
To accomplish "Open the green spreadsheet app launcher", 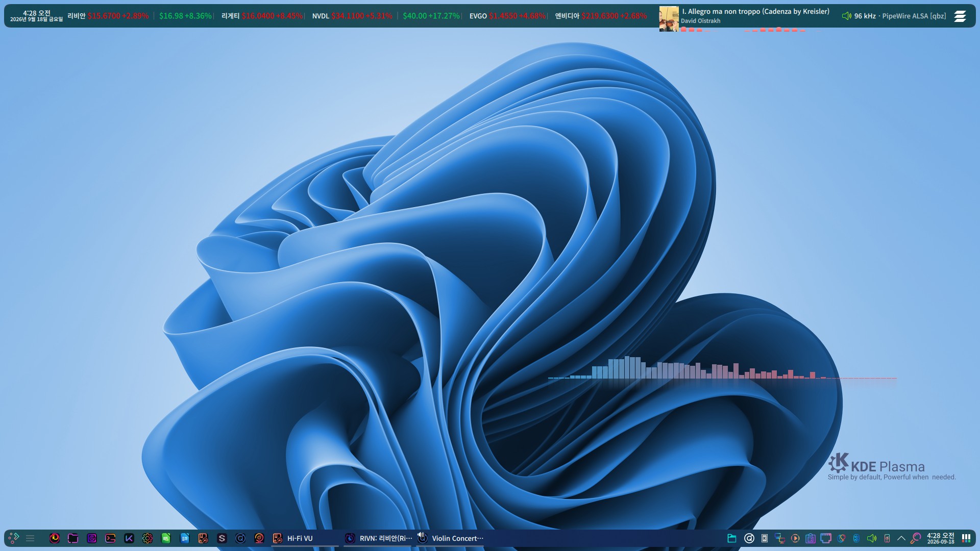I will (x=166, y=538).
